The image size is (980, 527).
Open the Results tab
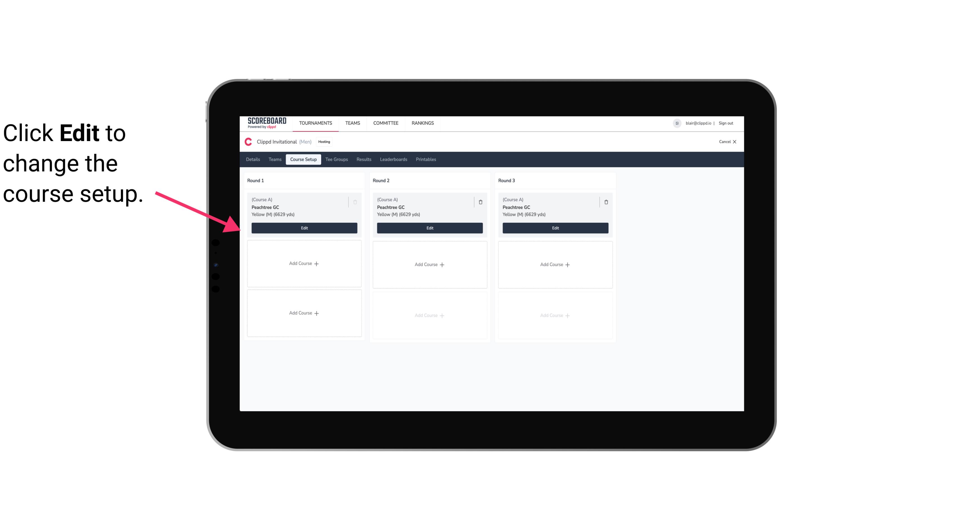coord(363,159)
